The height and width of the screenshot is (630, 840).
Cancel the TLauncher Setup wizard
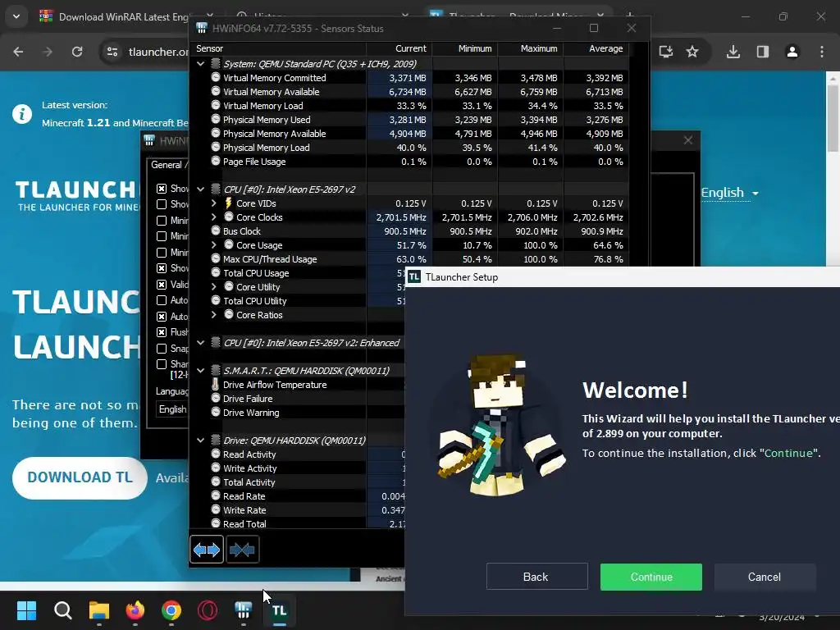(765, 577)
